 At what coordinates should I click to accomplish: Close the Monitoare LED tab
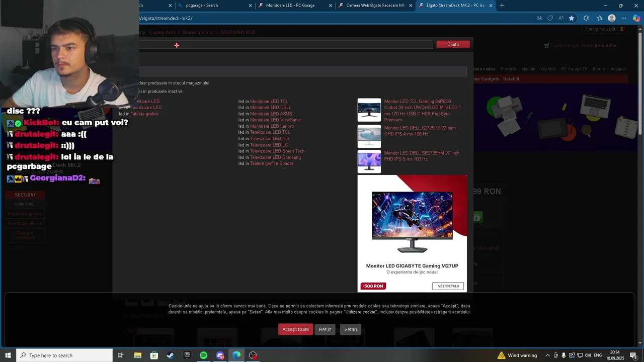tap(331, 6)
